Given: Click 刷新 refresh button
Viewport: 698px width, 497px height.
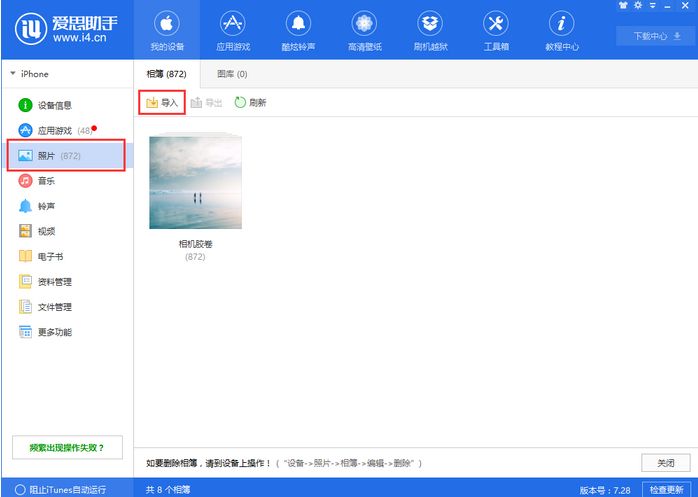Looking at the screenshot, I should [250, 103].
